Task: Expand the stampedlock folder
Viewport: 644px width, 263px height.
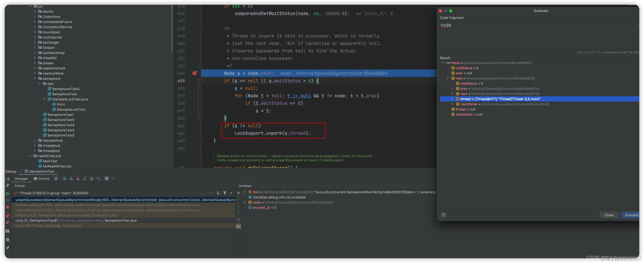Action: [x=35, y=140]
